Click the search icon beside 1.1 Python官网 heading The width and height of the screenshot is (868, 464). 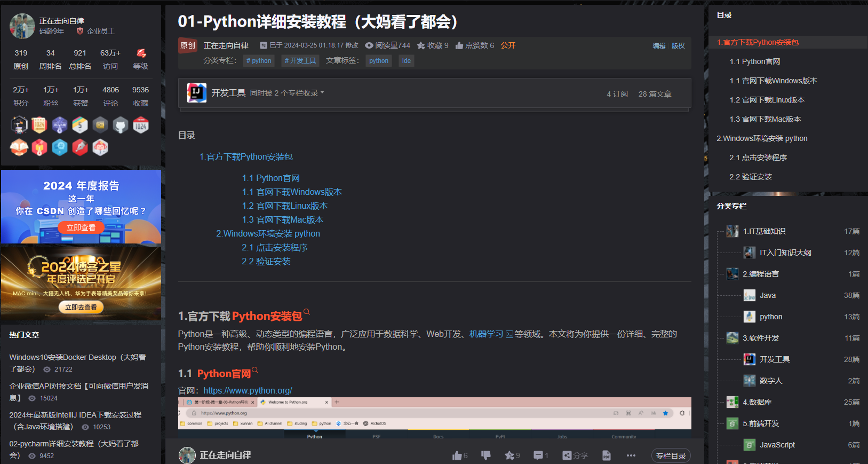(x=255, y=370)
